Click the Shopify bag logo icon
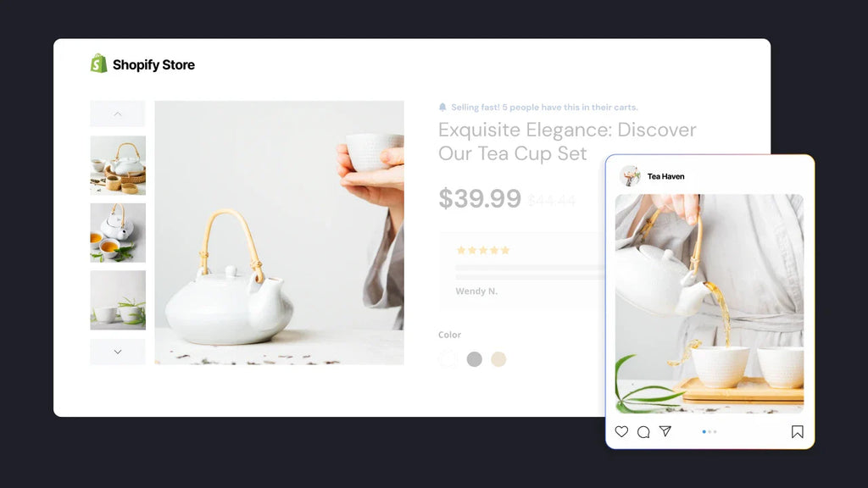 tap(98, 64)
